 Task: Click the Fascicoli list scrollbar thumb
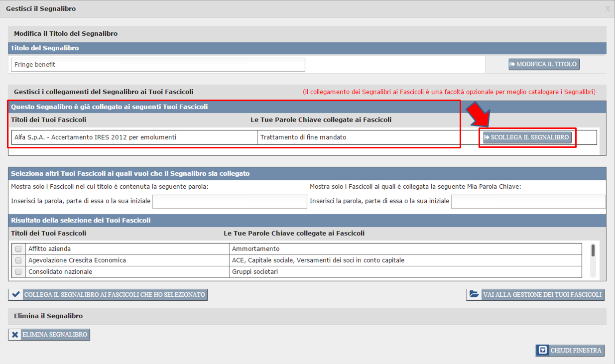[x=593, y=250]
